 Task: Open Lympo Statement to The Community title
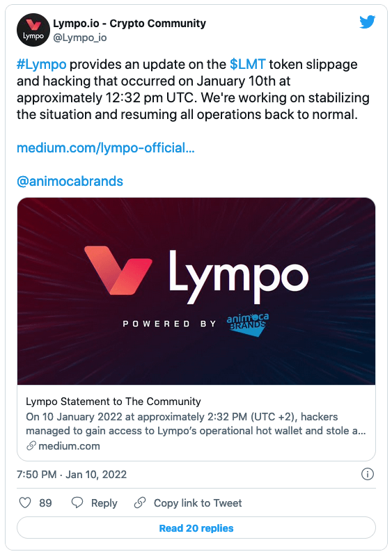pyautogui.click(x=113, y=402)
